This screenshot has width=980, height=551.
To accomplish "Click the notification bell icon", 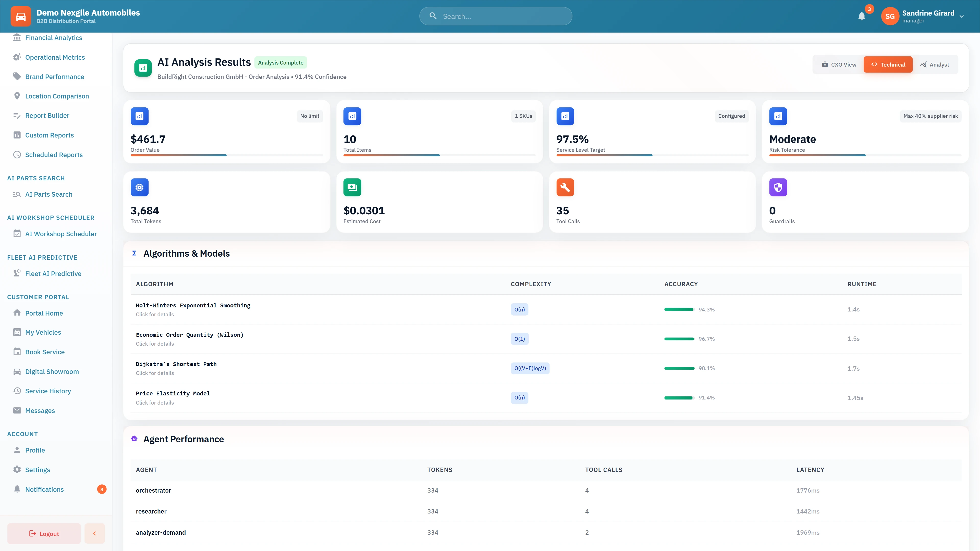I will tap(862, 16).
